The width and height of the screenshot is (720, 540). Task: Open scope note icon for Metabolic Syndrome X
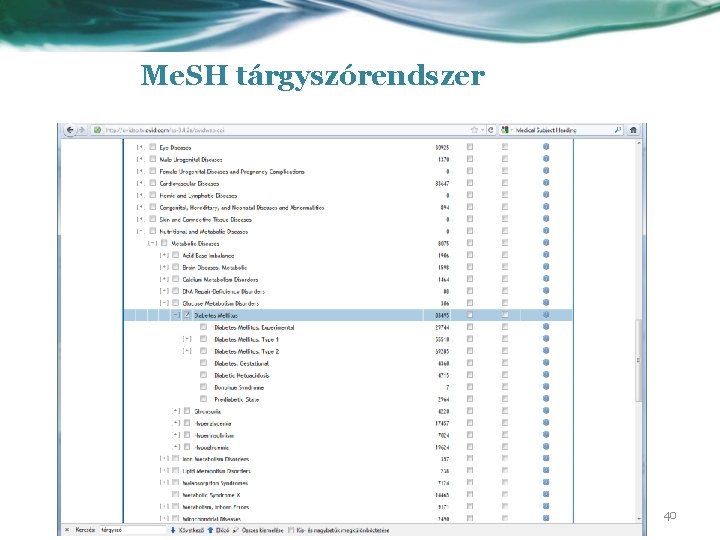pos(546,494)
